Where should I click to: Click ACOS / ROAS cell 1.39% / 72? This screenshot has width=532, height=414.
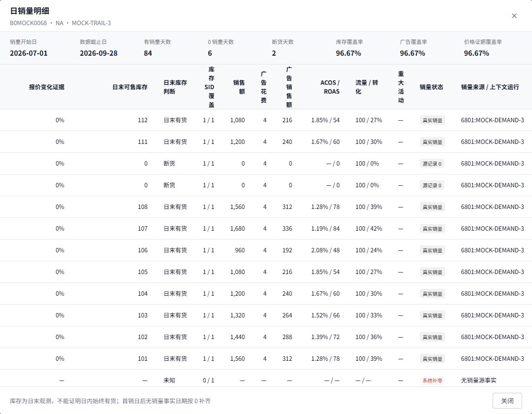[326, 337]
